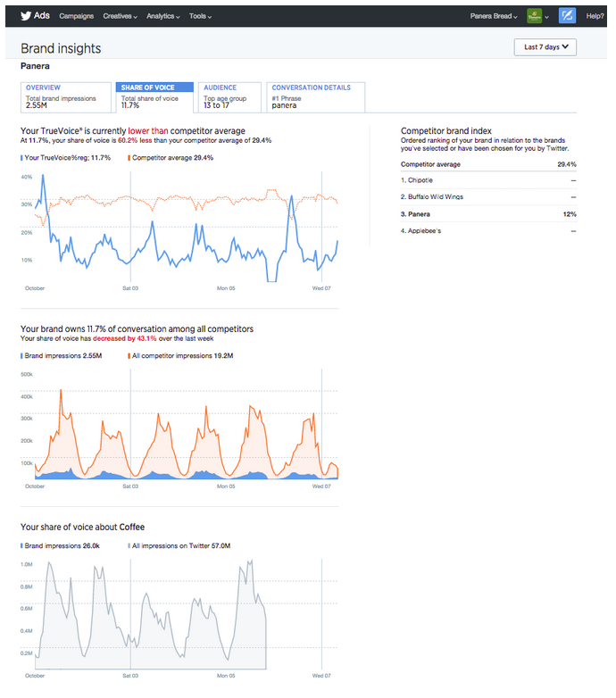Click the Twitter bird logo
The image size is (616, 698).
[27, 15]
